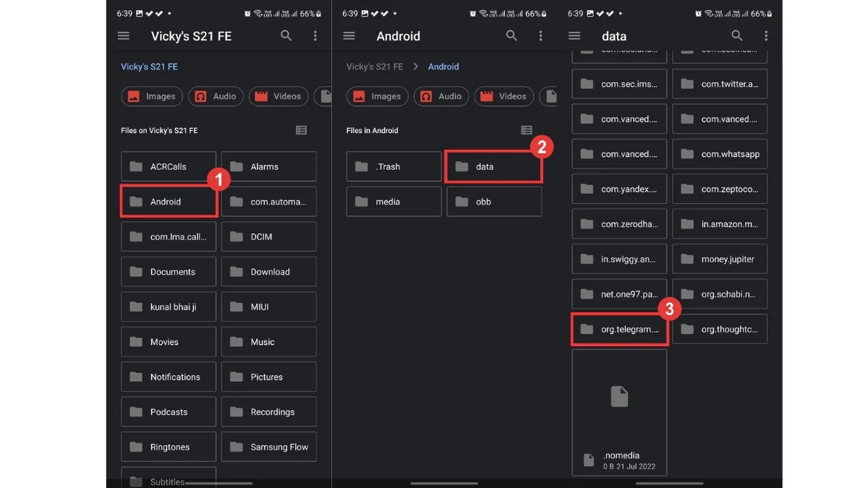Open the Android folder

coord(169,202)
